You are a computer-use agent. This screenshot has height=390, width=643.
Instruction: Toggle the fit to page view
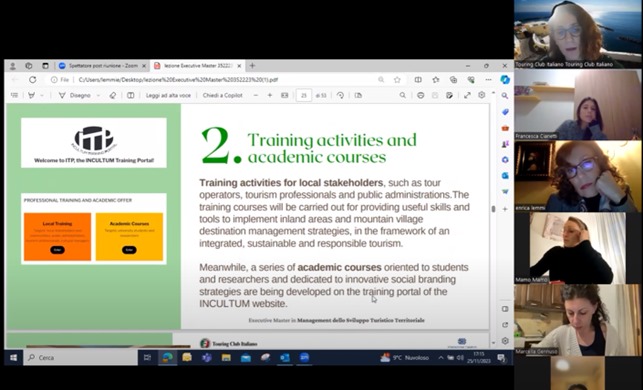click(285, 95)
